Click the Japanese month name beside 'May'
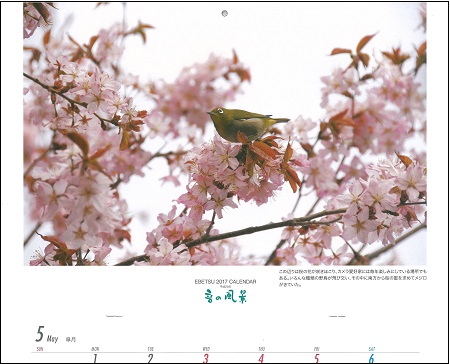This screenshot has width=450, height=364. (71, 340)
